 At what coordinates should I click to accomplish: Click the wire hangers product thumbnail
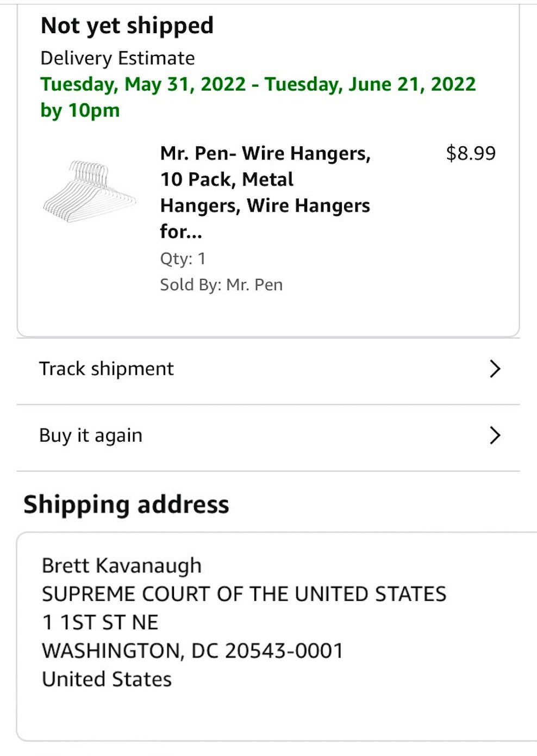[x=89, y=192]
